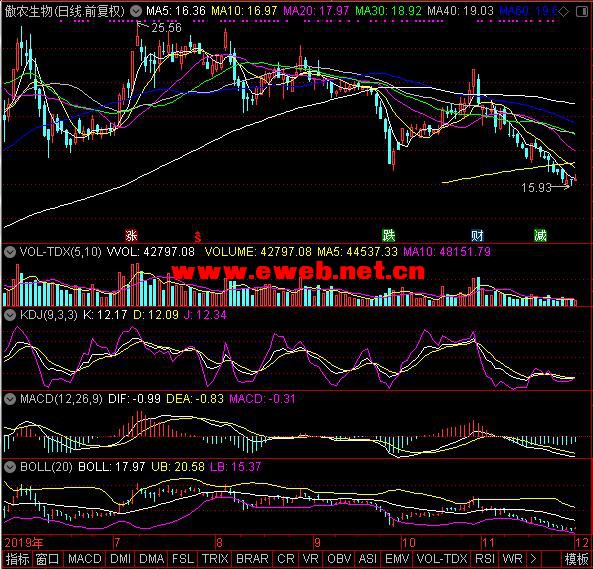Click the red $ marker icon
The height and width of the screenshot is (569, 593).
click(x=198, y=237)
